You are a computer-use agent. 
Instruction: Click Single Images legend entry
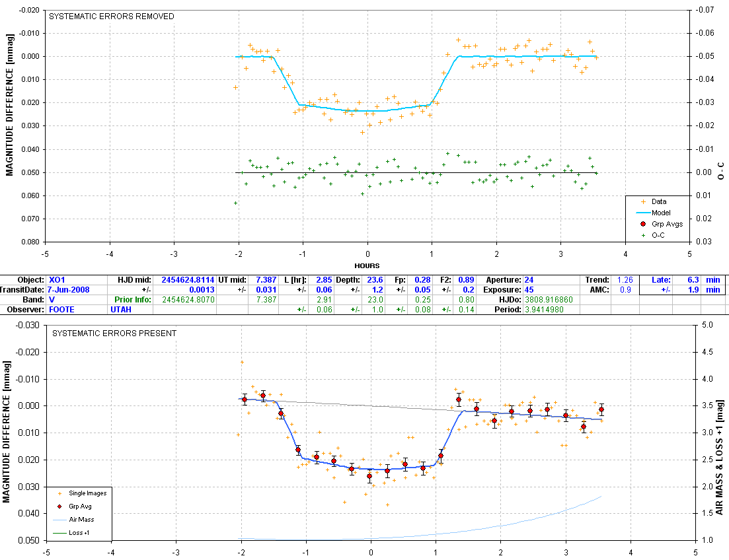83,493
